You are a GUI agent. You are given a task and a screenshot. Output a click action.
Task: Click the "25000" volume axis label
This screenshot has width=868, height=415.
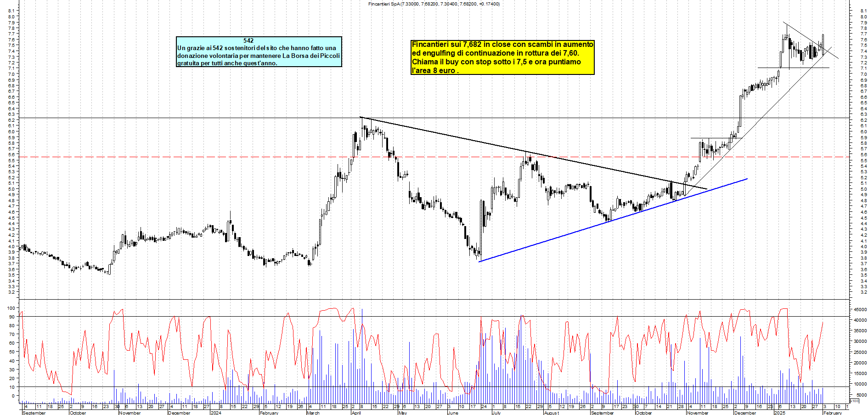(x=860, y=352)
